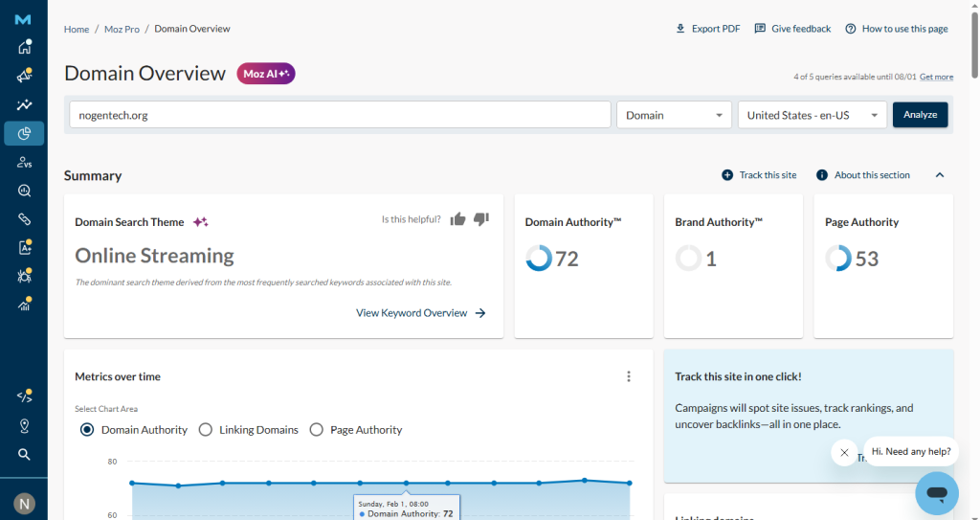980x520 pixels.
Task: Open the View Keyword Overview link
Action: click(x=421, y=313)
